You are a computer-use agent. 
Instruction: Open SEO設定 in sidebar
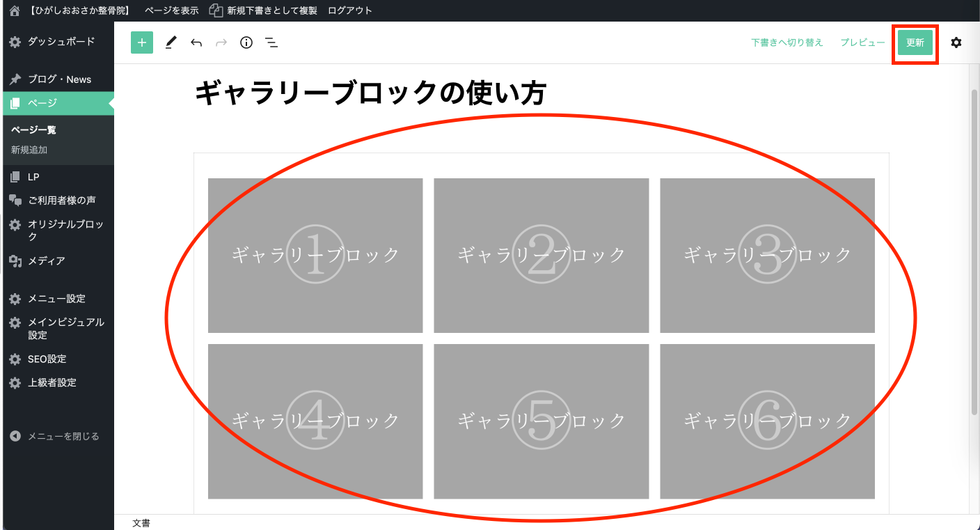[47, 359]
